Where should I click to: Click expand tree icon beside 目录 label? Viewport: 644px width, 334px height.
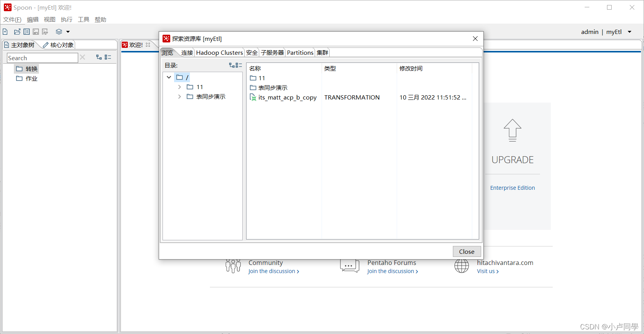point(232,65)
